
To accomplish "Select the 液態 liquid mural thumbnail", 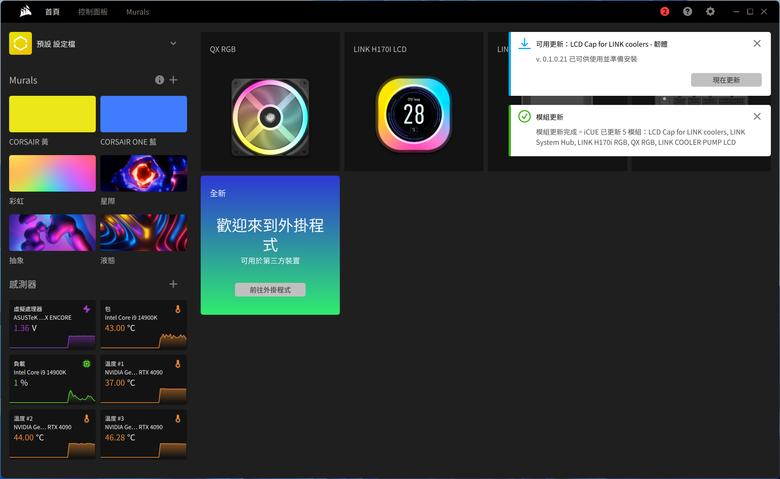I will tap(144, 232).
